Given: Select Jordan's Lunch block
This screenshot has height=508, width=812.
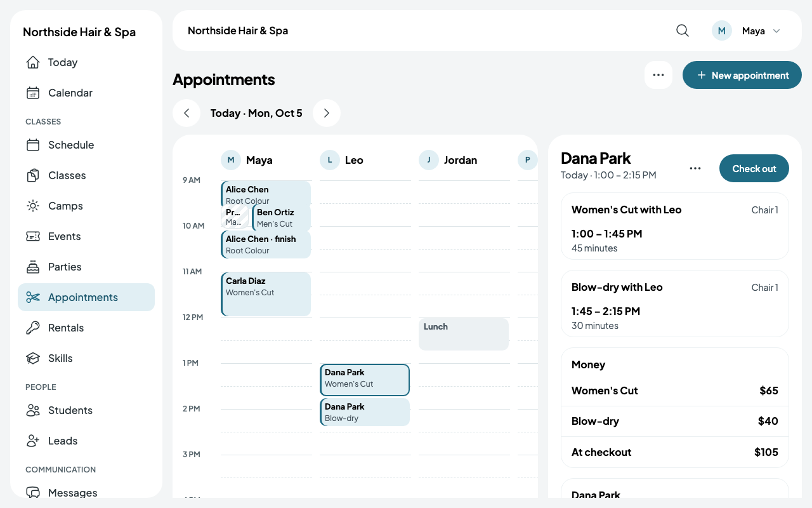Looking at the screenshot, I should coord(464,334).
